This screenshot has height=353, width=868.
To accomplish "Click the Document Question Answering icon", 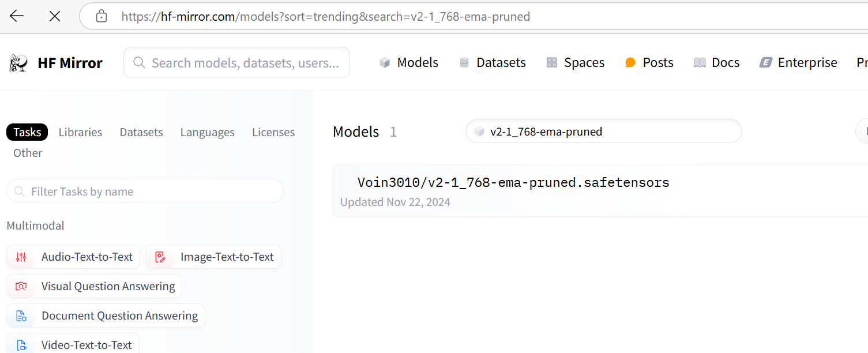I will pos(21,316).
